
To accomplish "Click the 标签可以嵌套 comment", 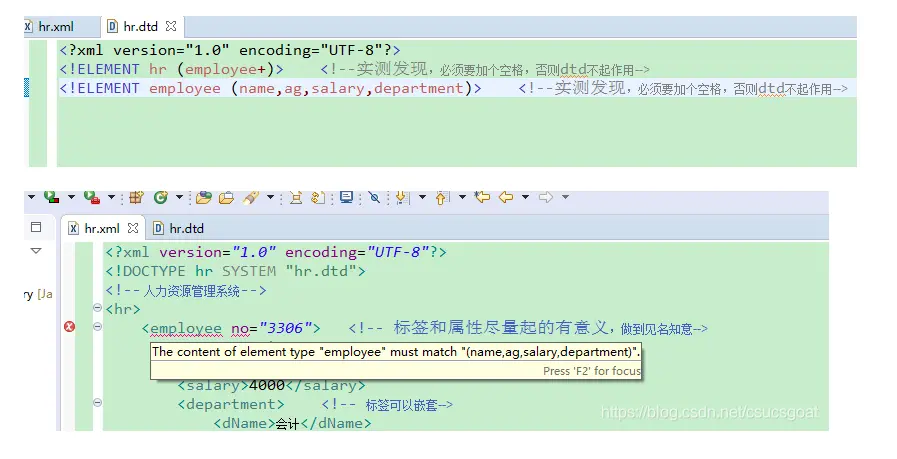I will coord(387,405).
